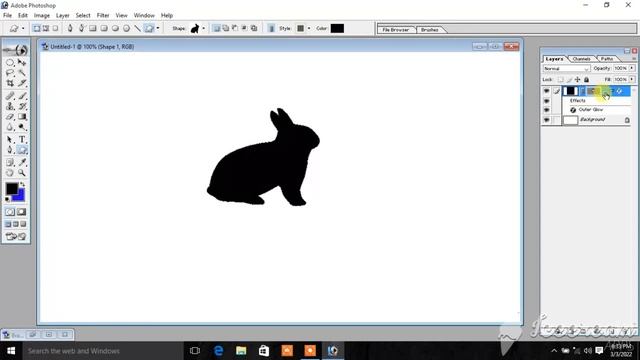640x360 pixels.
Task: Select the Elliptical Marquee tool
Action: (10, 62)
